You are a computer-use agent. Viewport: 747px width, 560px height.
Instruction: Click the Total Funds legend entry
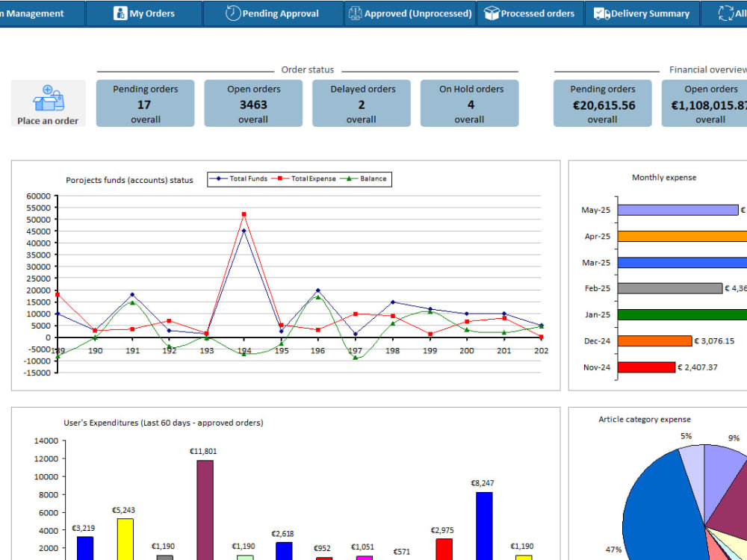(x=239, y=179)
